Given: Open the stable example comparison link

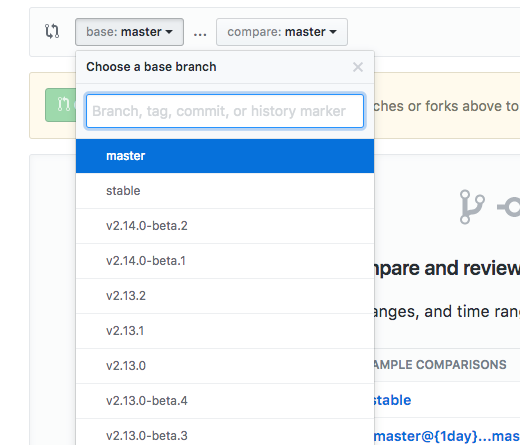Looking at the screenshot, I should point(393,400).
